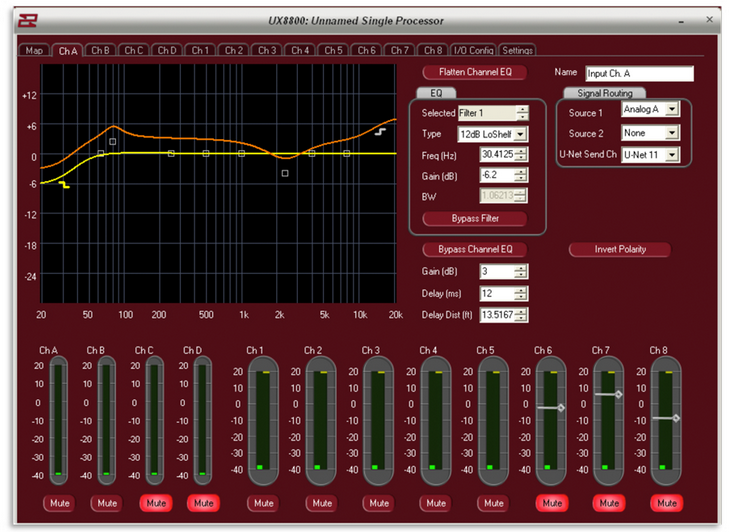Screen dimensions: 734x532
Task: Select the EQ panel tab
Action: coord(436,93)
